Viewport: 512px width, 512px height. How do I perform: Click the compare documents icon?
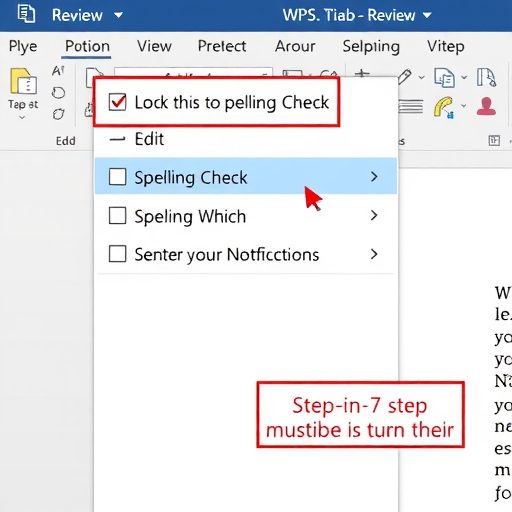(x=444, y=77)
